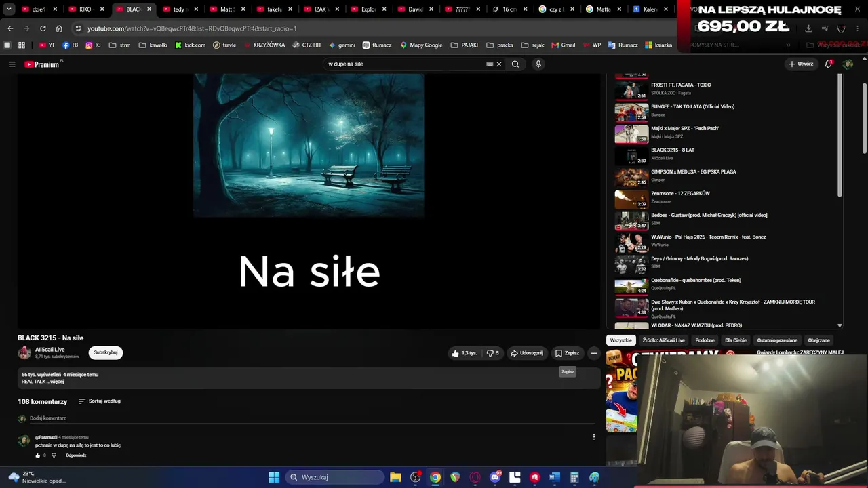This screenshot has width=868, height=488.
Task: Open strm bookmarks folder
Action: point(119,45)
